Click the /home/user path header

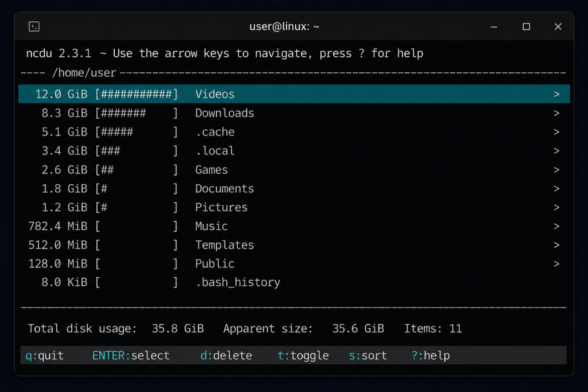(84, 73)
